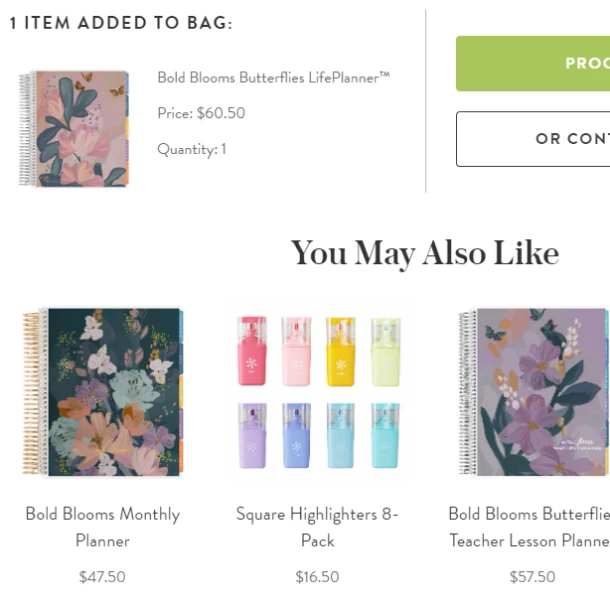Image resolution: width=610 pixels, height=610 pixels.
Task: Click the yellow highlighter image
Action: coord(340,352)
